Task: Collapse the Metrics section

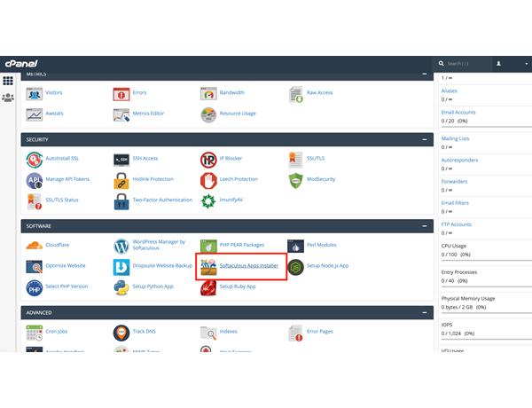Action: 425,74
